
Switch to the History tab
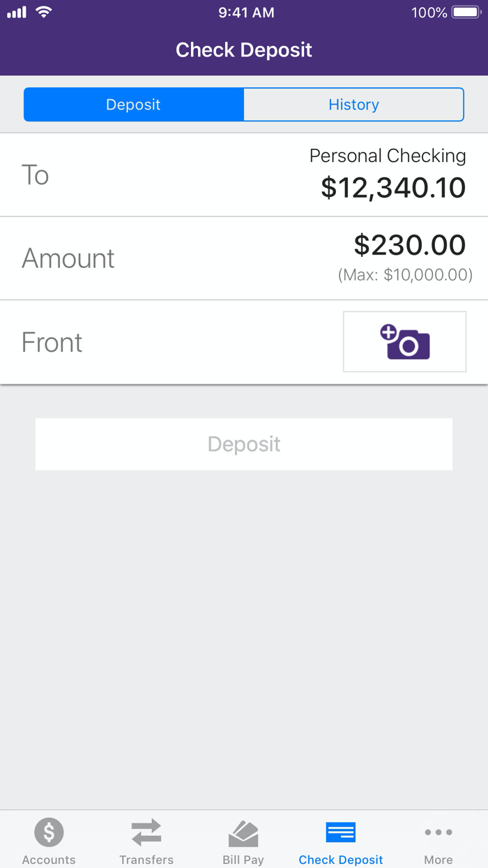click(353, 104)
